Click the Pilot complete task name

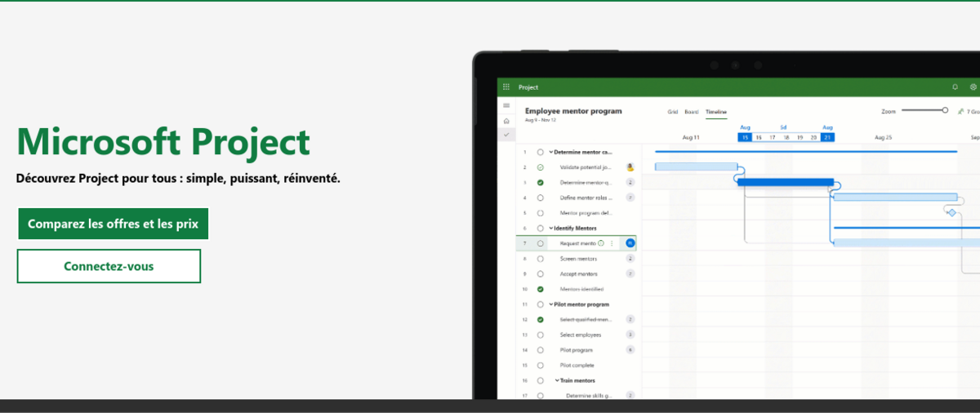pos(577,365)
